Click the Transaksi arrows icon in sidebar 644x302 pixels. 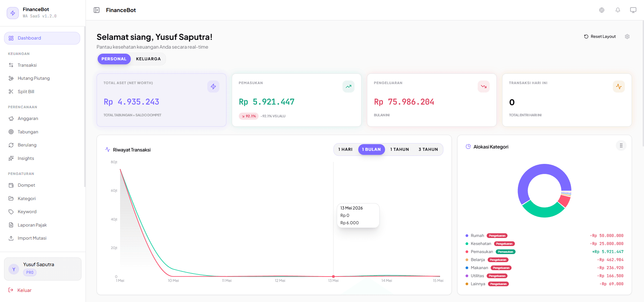tap(11, 65)
